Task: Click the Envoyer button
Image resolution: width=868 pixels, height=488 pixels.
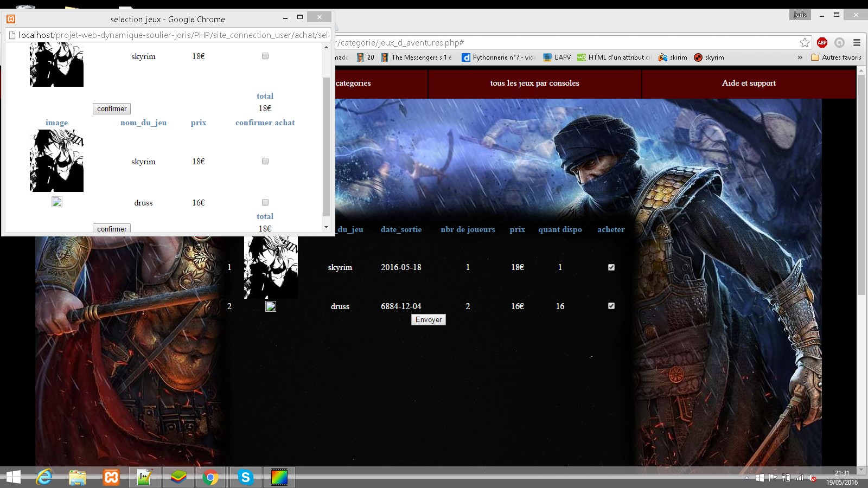Action: [x=429, y=320]
